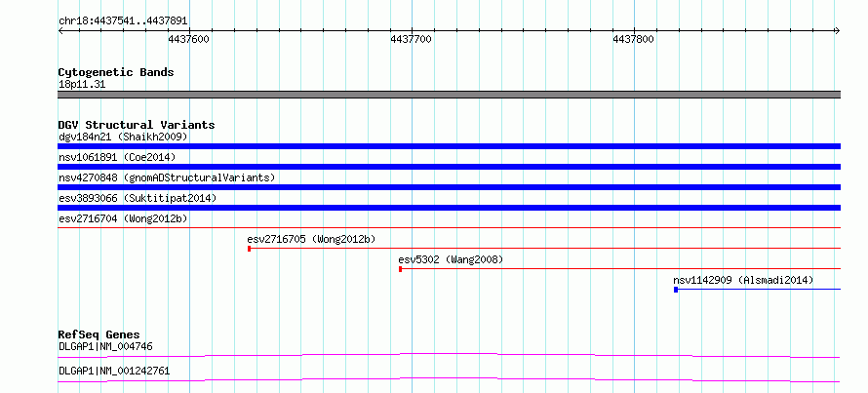Click the blue bar of esv3893066
Screen dimensions: 868x393
point(449,208)
